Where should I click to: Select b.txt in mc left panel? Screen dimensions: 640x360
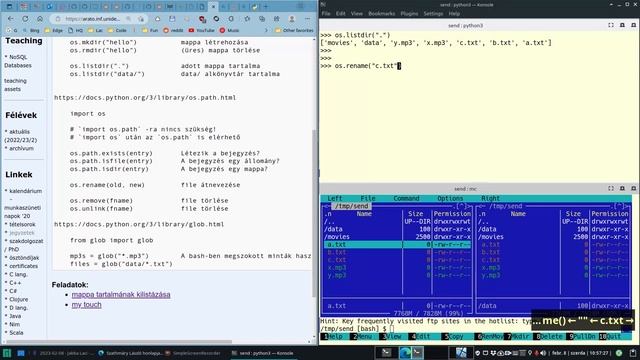click(397, 253)
